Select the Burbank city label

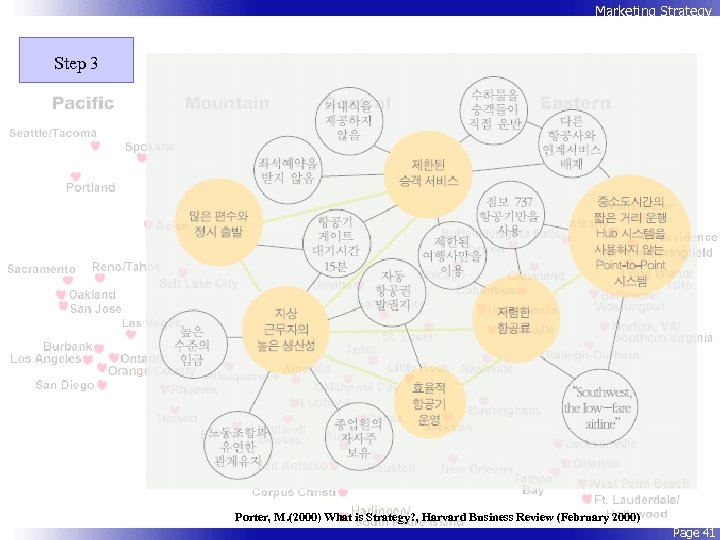pos(68,346)
